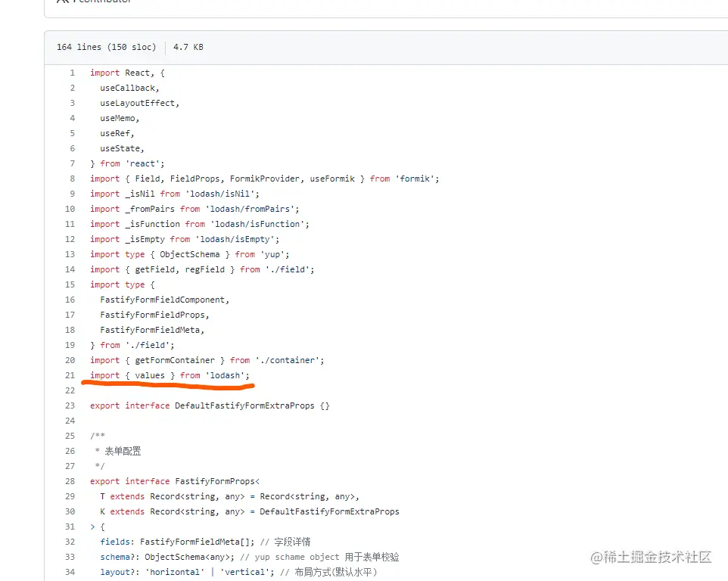Click 'fields:' property on line 32
The height and width of the screenshot is (581, 728).
pyautogui.click(x=117, y=542)
